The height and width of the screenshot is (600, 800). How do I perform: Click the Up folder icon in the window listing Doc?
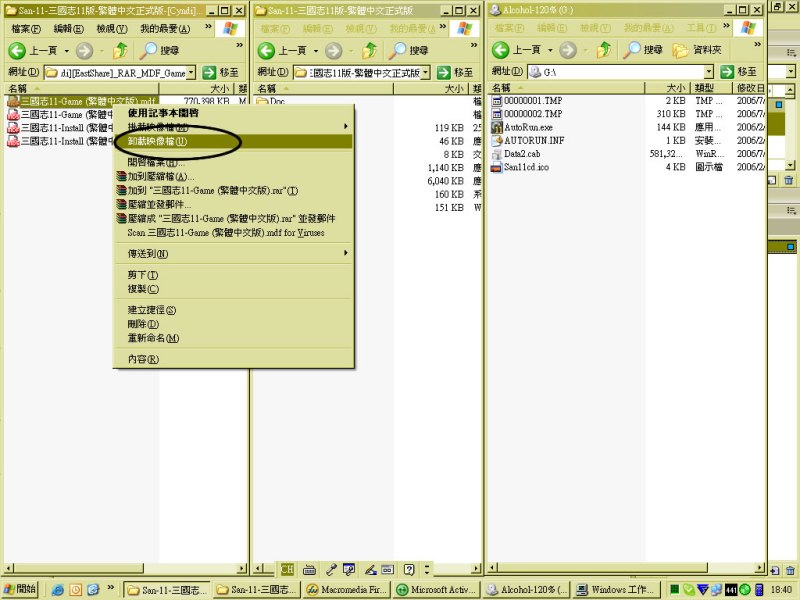point(369,50)
